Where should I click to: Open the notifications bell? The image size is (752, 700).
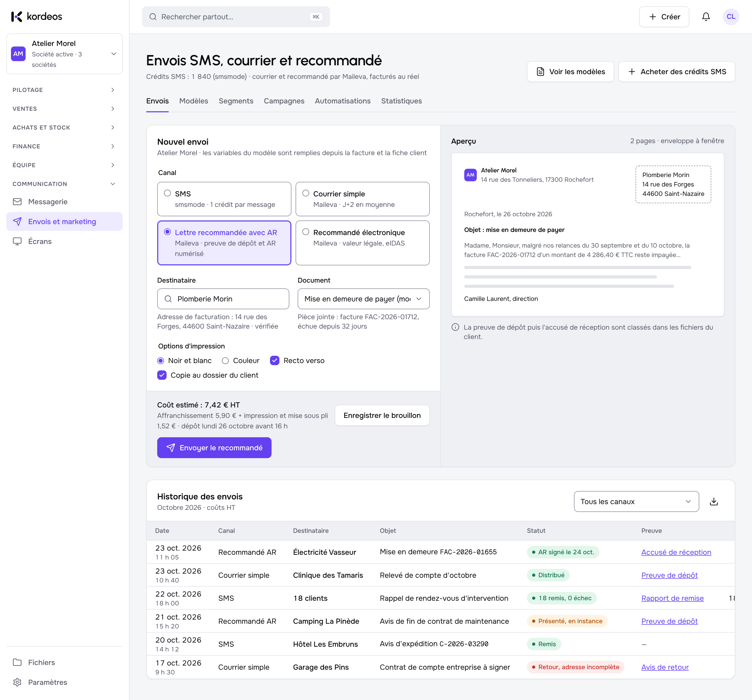click(x=706, y=17)
